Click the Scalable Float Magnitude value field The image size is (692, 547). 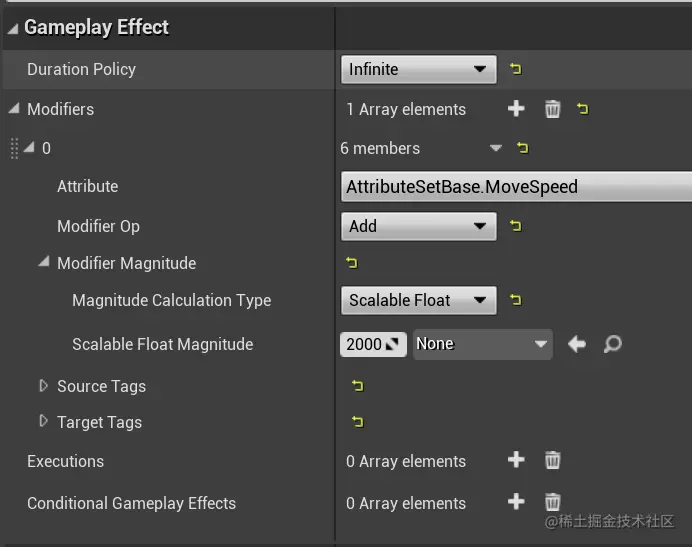click(x=364, y=344)
